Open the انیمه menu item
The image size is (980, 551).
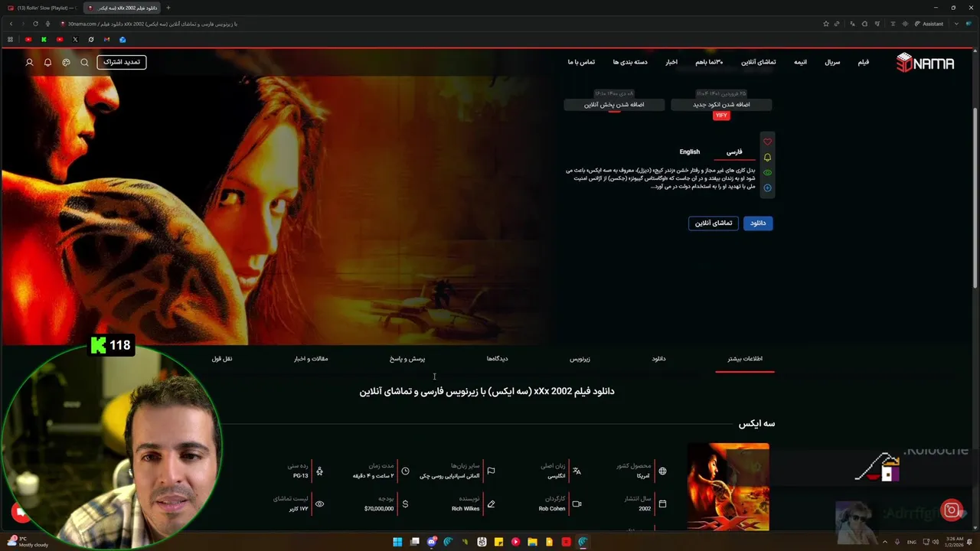click(x=800, y=62)
